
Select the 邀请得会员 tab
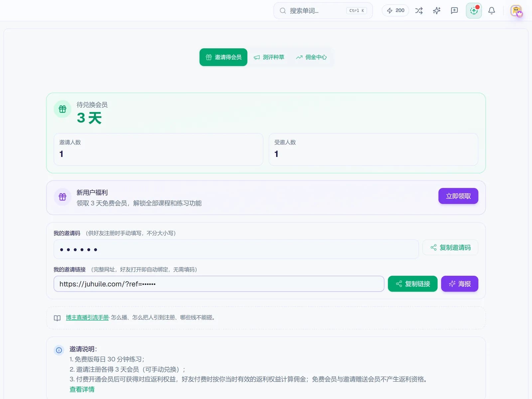tap(223, 57)
